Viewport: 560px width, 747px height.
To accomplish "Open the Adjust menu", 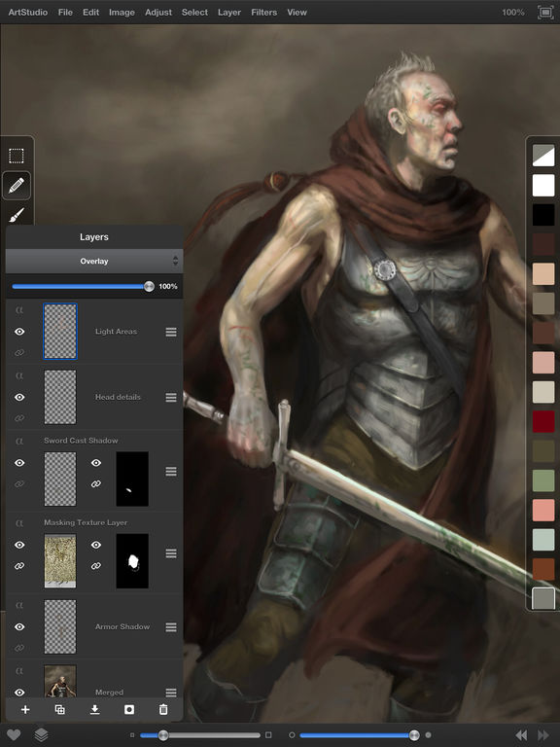I will click(x=158, y=13).
